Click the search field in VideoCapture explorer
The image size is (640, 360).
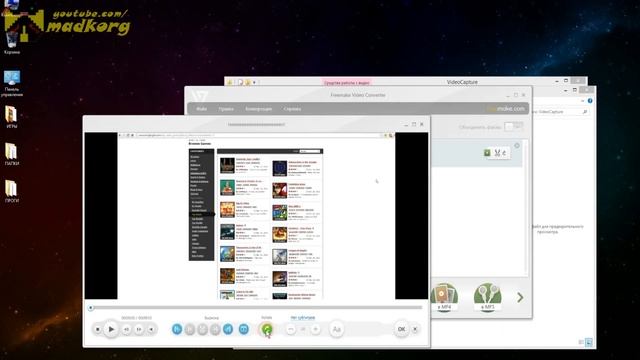[x=561, y=111]
